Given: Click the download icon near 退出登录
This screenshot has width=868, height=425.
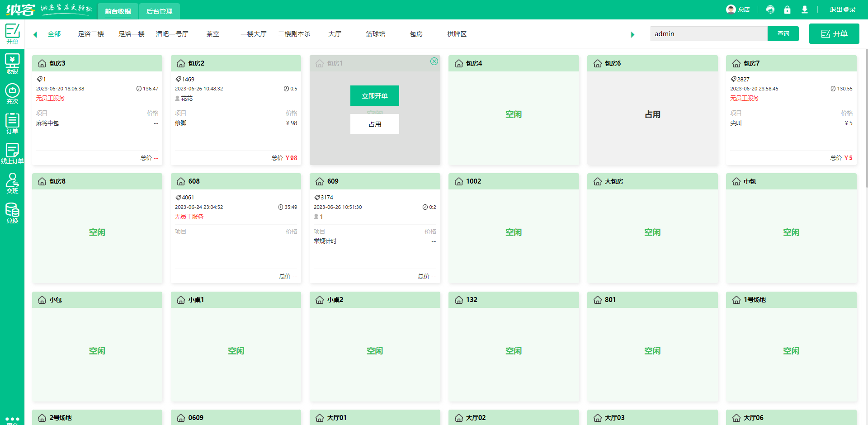Looking at the screenshot, I should (x=805, y=9).
